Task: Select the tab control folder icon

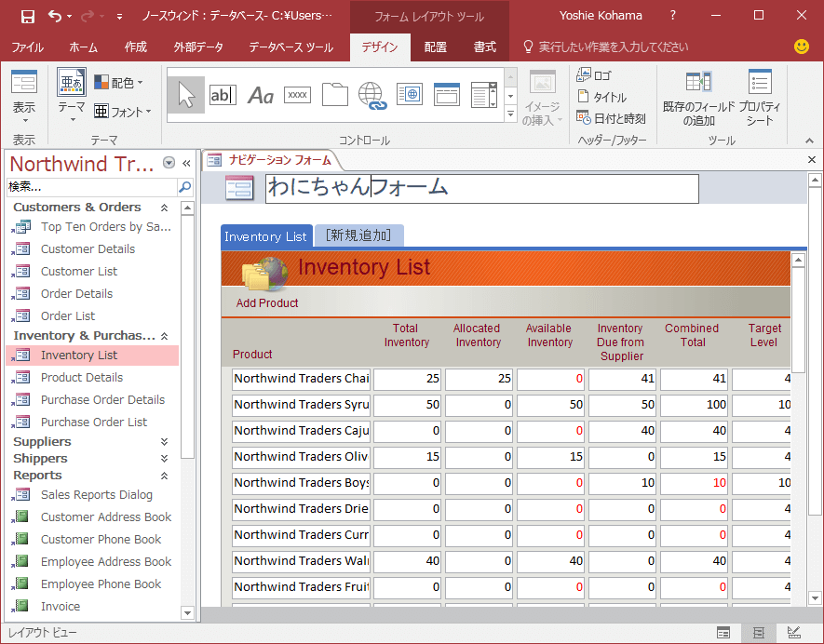Action: 334,95
